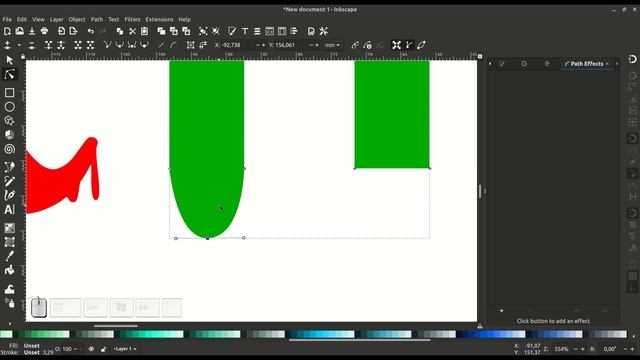This screenshot has width=640, height=360.
Task: Toggle show path outline
Action: point(421,45)
